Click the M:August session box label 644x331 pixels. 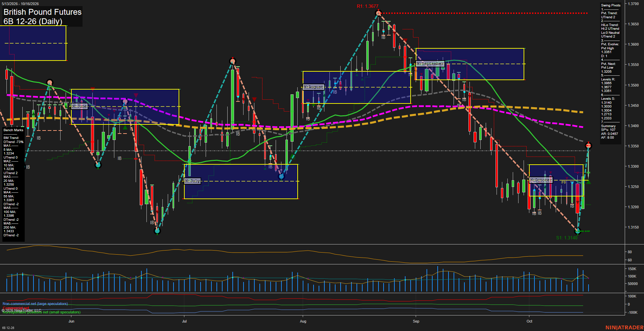click(x=314, y=87)
